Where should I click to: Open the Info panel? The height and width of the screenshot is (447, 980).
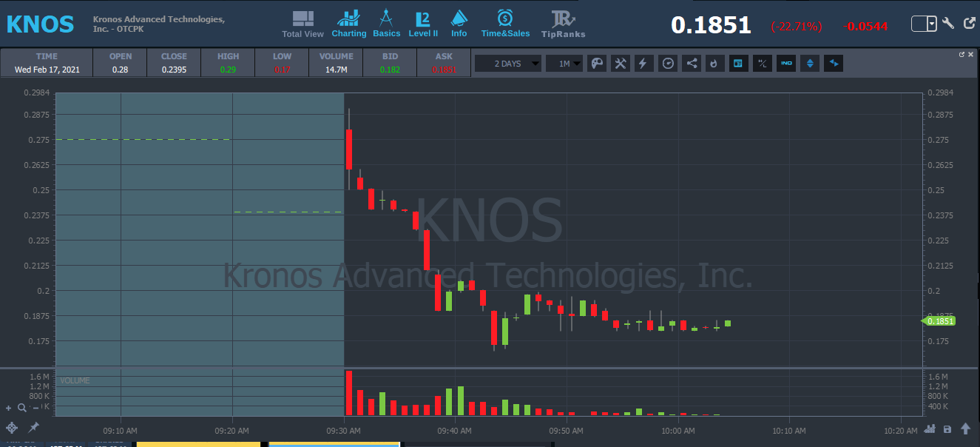[x=459, y=24]
